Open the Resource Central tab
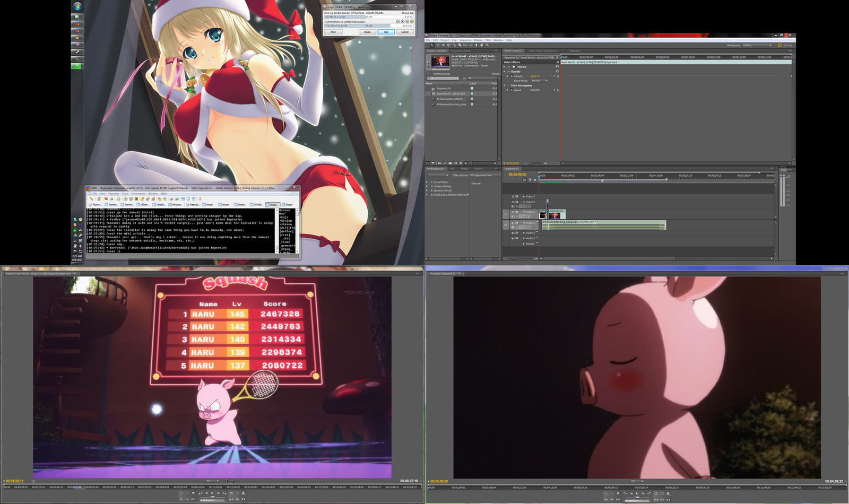 [461, 50]
